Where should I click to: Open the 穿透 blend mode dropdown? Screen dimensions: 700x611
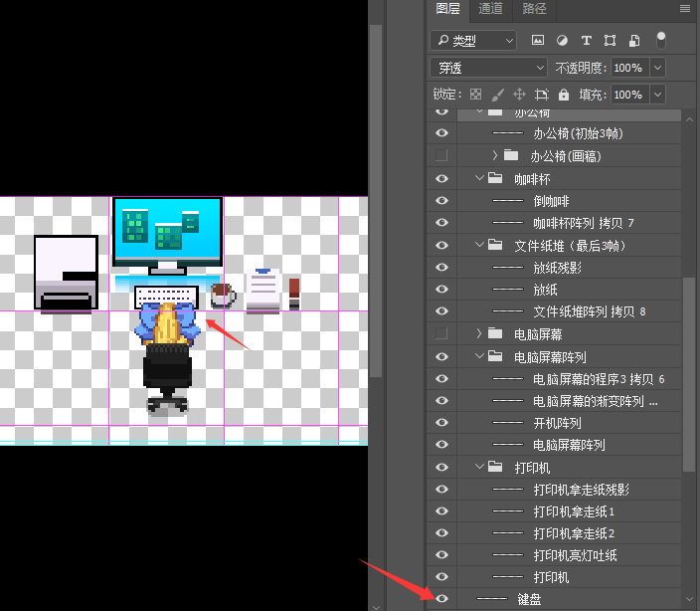click(488, 68)
